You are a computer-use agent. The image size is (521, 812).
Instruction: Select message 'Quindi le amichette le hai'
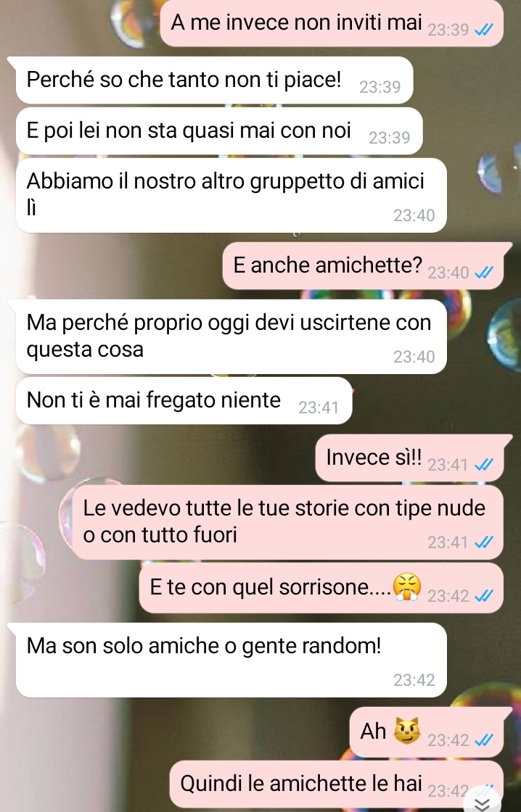pyautogui.click(x=337, y=784)
